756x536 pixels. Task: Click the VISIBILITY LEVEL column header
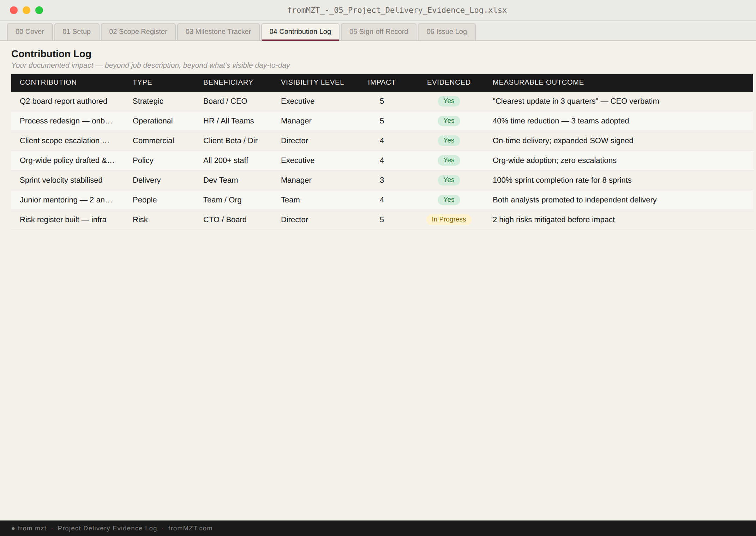[312, 83]
